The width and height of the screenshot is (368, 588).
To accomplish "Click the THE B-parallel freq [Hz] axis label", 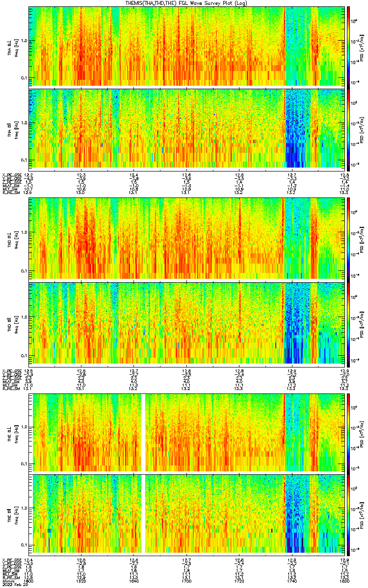I will 16,514.
